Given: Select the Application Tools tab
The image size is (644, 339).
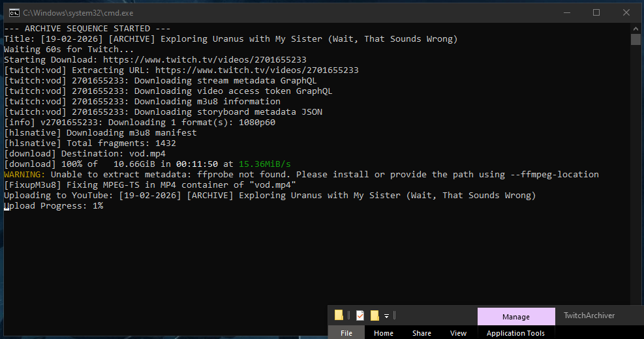Looking at the screenshot, I should tap(515, 332).
